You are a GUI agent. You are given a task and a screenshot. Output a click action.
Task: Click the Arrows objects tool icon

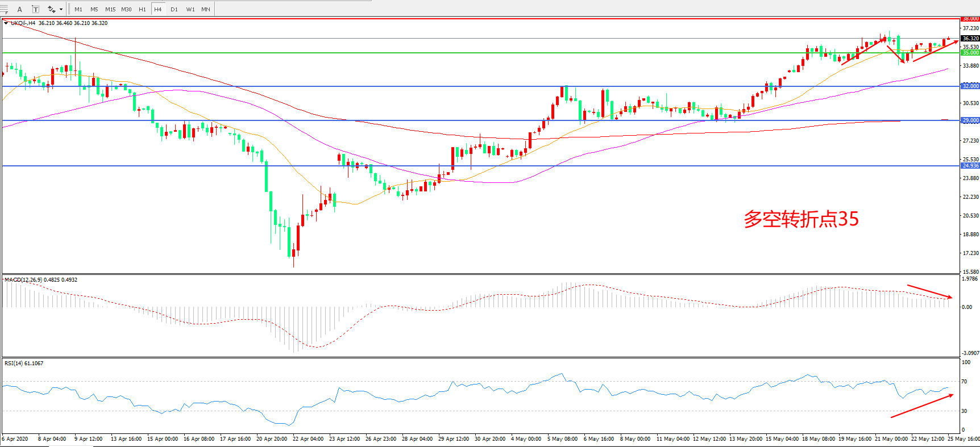tap(51, 9)
